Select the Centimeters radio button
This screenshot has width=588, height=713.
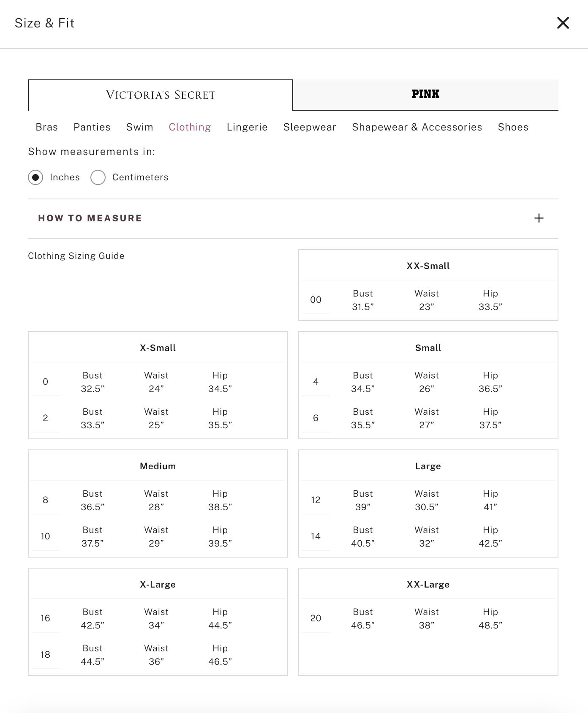pos(98,177)
